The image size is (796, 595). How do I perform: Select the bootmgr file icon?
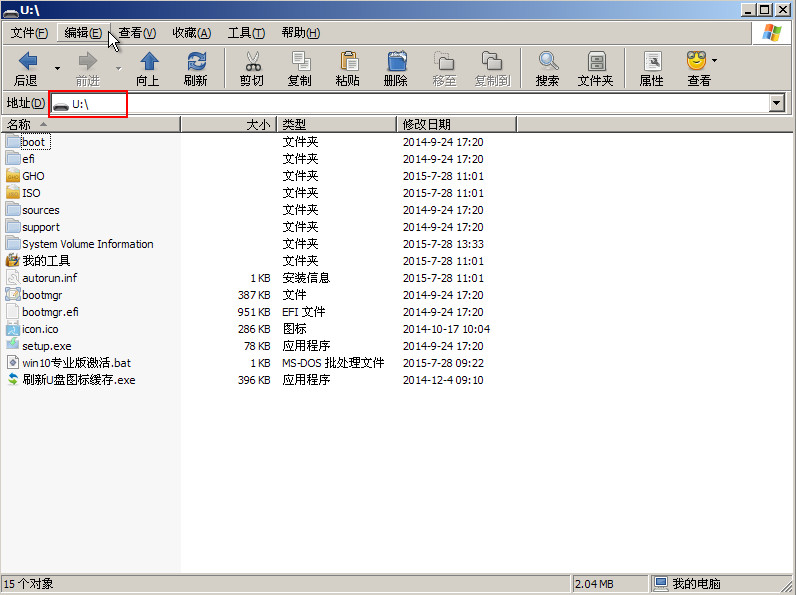[13, 294]
